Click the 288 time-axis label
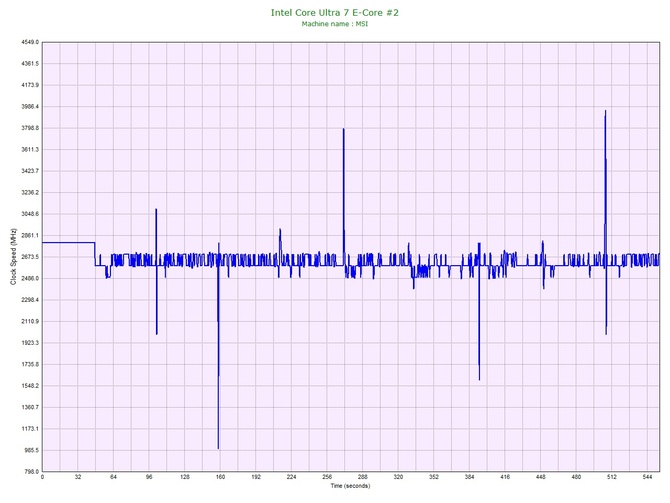The width and height of the screenshot is (670, 503). (362, 477)
